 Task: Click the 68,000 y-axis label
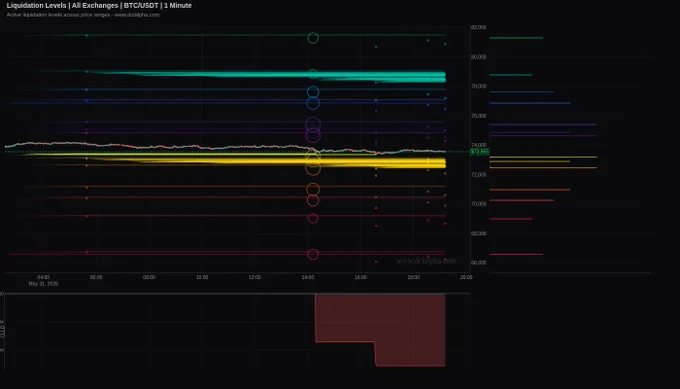coord(479,233)
